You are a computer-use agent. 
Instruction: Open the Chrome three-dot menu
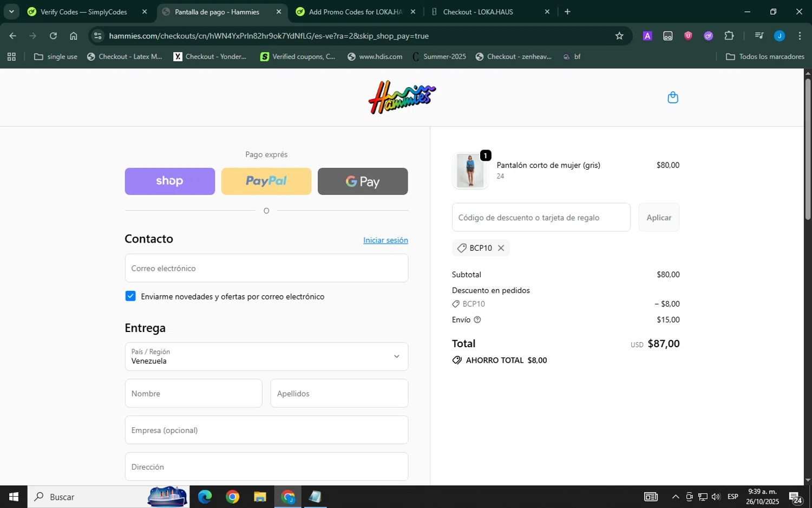coord(800,36)
